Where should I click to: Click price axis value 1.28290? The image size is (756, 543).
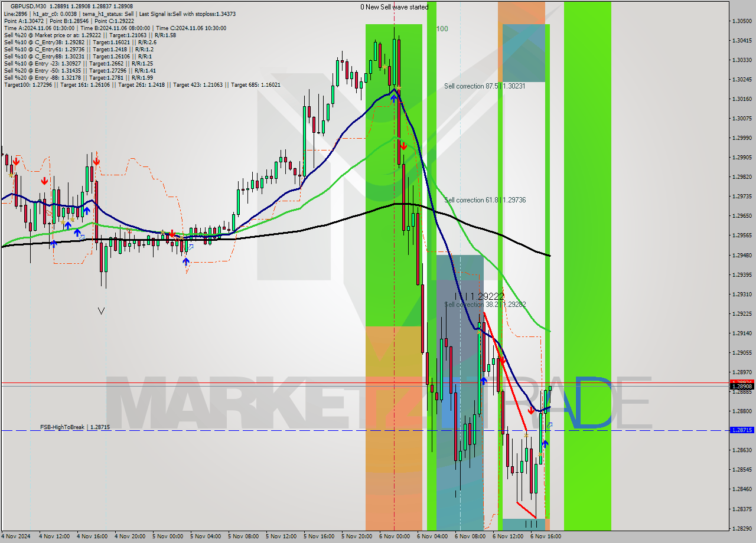click(x=742, y=528)
